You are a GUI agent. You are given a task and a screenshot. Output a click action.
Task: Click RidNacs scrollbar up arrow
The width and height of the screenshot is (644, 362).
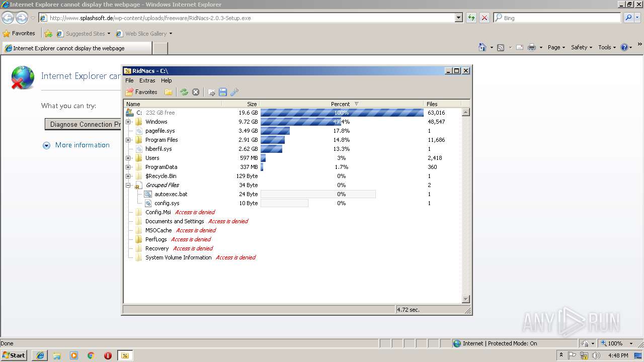pos(465,112)
